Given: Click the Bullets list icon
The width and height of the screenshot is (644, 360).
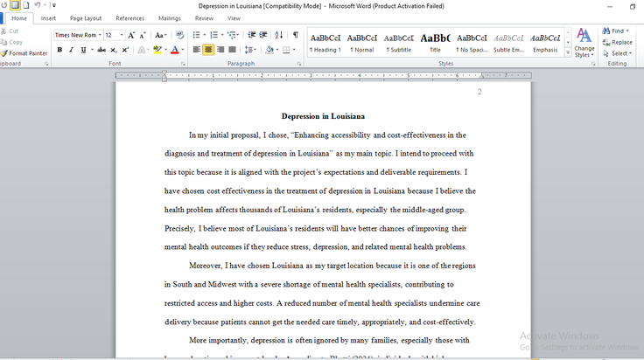Looking at the screenshot, I should coord(196,35).
